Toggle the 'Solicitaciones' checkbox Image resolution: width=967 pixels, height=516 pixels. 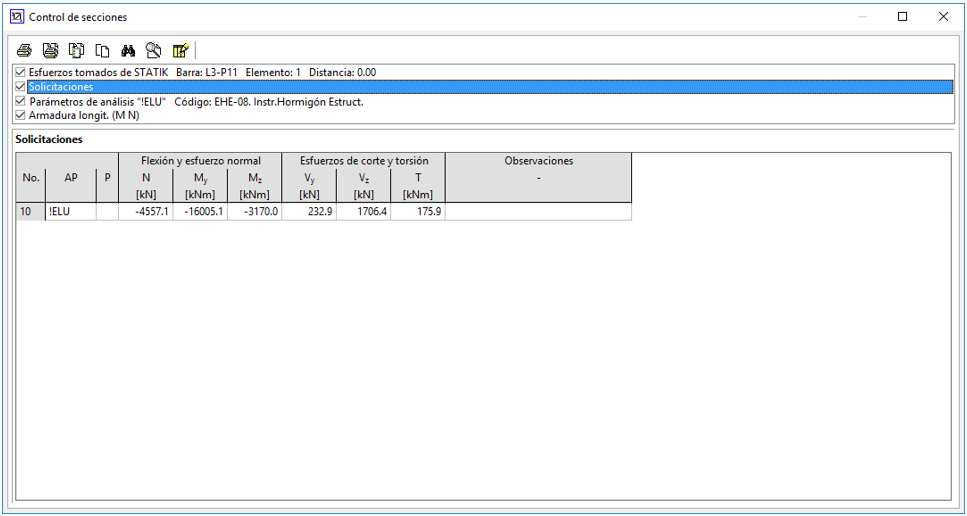coord(21,87)
